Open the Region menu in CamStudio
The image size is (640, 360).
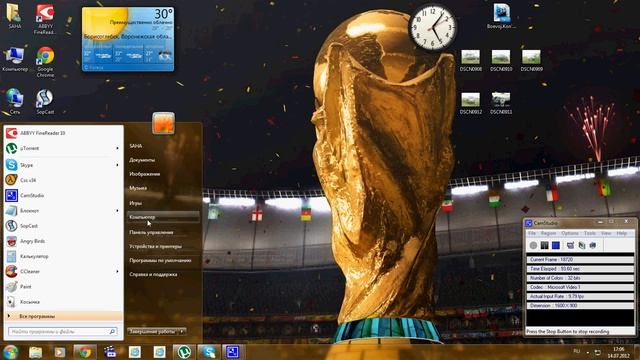(548, 233)
